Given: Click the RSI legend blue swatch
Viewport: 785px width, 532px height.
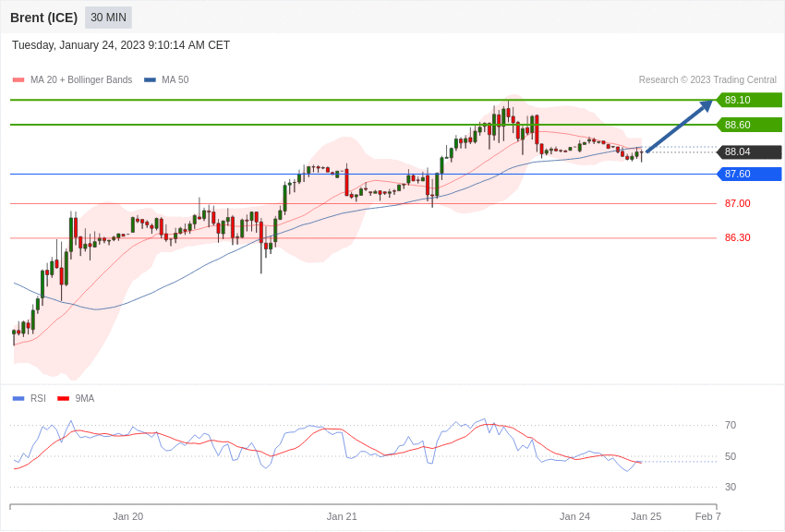Looking at the screenshot, I should [18, 398].
